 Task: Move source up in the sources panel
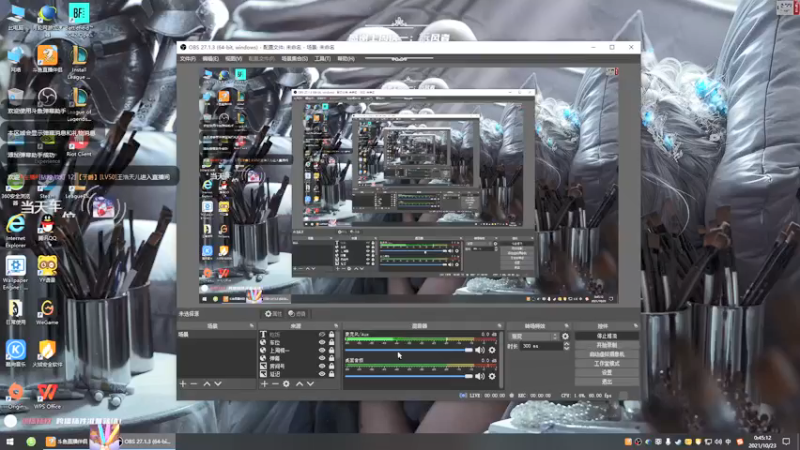click(299, 384)
